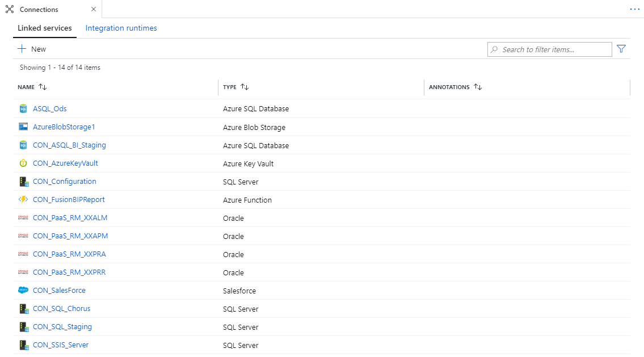
Task: Click the Azure Key Vault icon
Action: coord(23,163)
